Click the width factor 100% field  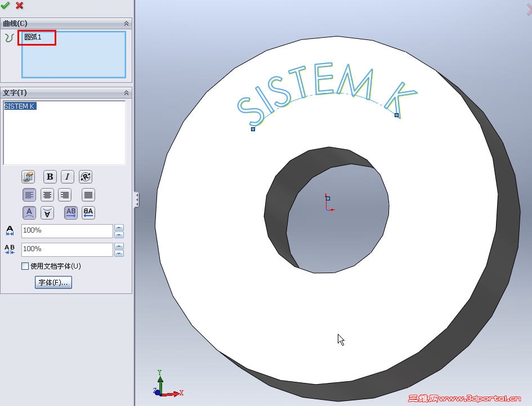[67, 231]
